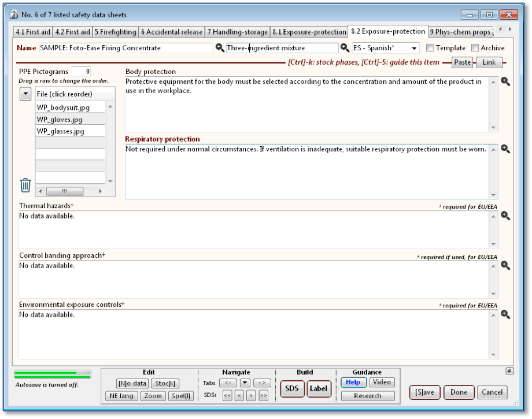Image resolution: width=532 pixels, height=419 pixels.
Task: Open zoom magnifier for Thermal hazards text
Action: (x=505, y=216)
